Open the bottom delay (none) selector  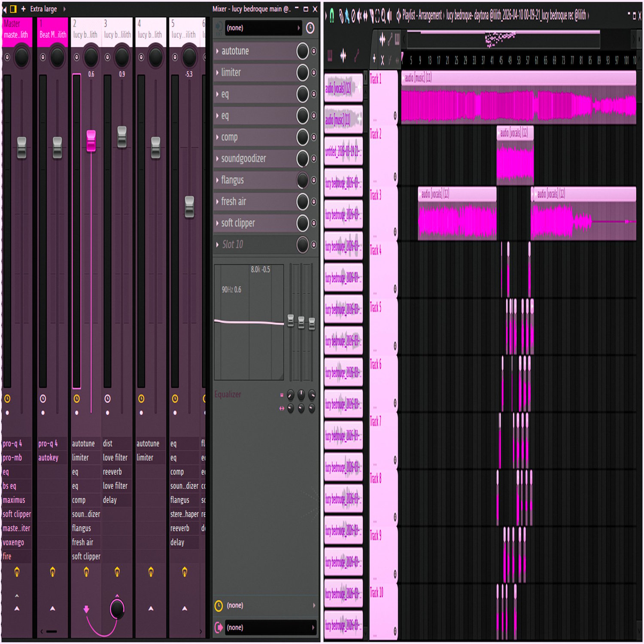(270, 605)
